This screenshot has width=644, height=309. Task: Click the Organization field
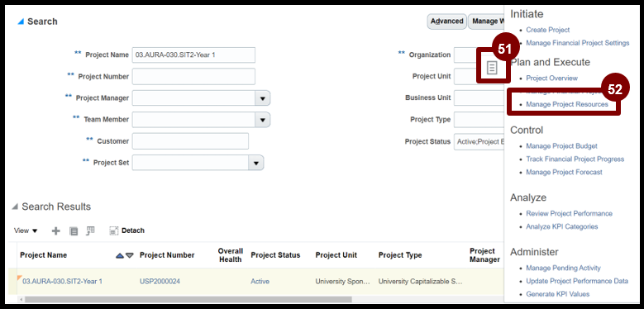coord(466,55)
